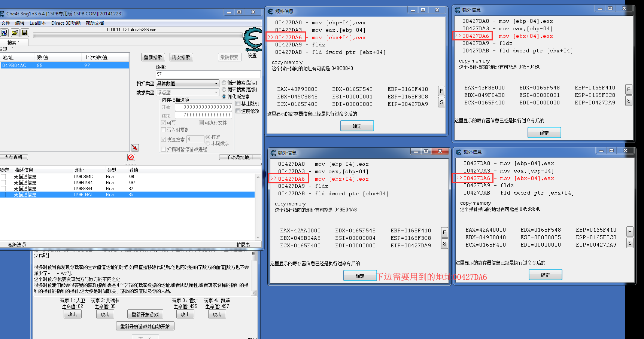Select the found result row 049B04AC
This screenshot has width=644, height=339.
pyautogui.click(x=65, y=65)
